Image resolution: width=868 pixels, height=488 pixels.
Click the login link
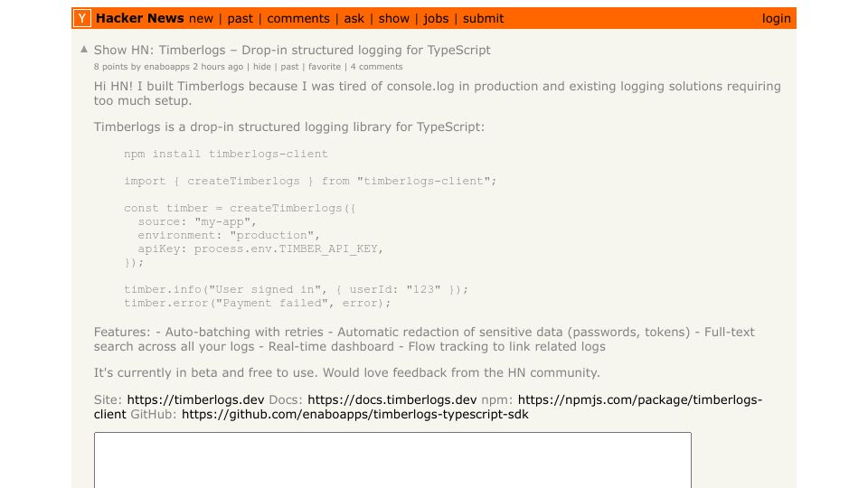pyautogui.click(x=776, y=18)
